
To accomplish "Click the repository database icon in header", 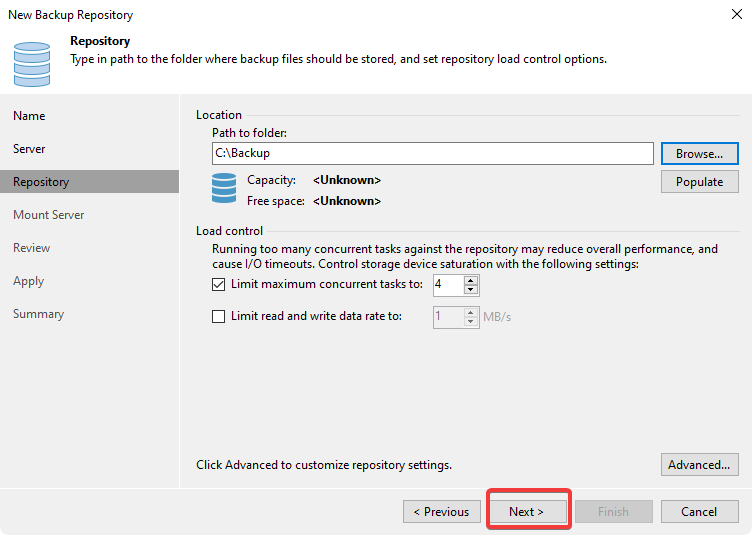I will (32, 62).
